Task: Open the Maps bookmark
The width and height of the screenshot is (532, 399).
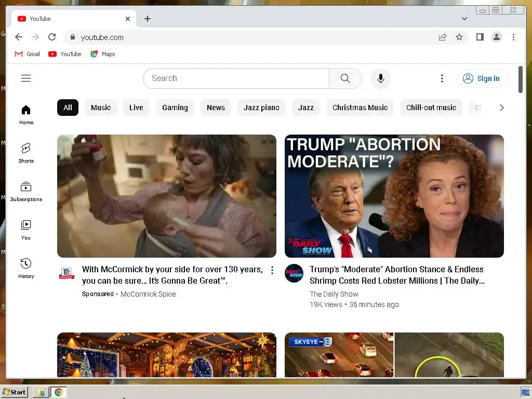Action: [x=102, y=54]
